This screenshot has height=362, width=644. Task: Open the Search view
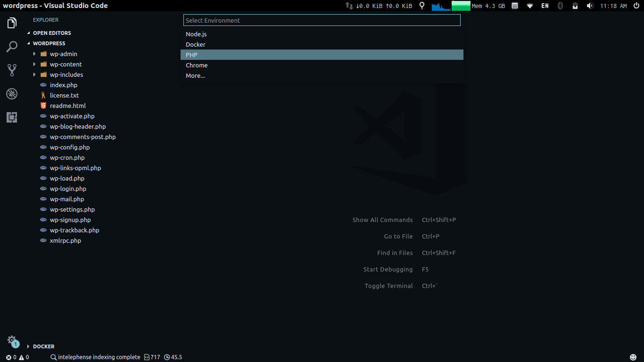pyautogui.click(x=12, y=47)
